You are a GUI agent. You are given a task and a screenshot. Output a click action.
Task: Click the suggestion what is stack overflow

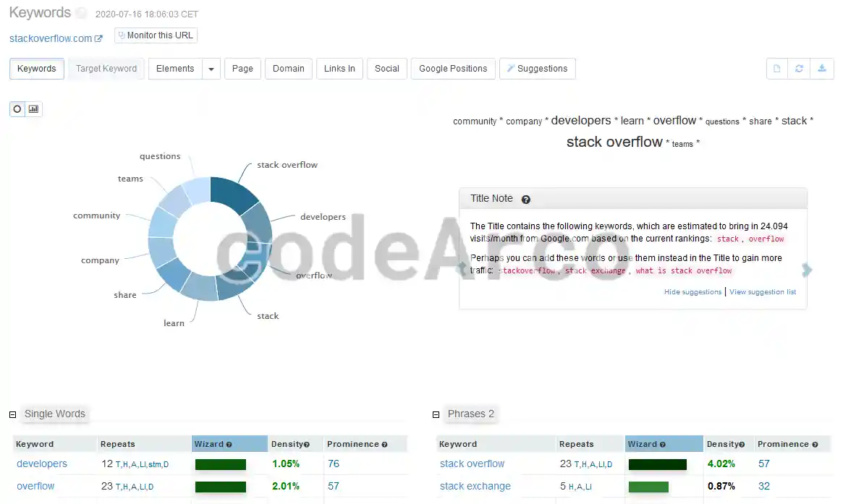(683, 271)
